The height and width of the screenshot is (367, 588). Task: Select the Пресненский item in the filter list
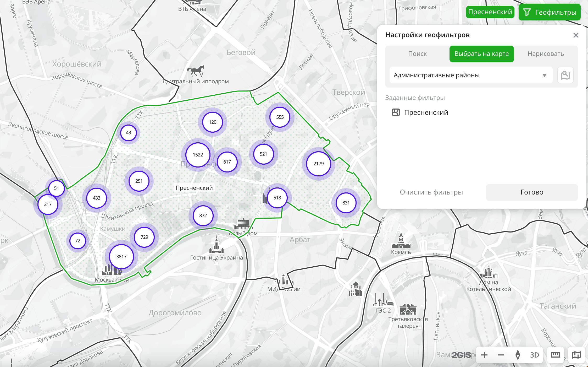(x=426, y=112)
